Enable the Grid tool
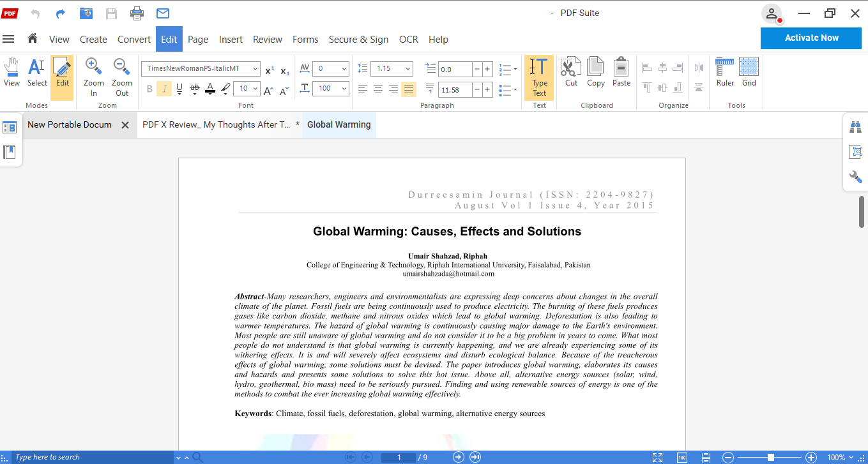The height and width of the screenshot is (464, 868). click(x=749, y=72)
